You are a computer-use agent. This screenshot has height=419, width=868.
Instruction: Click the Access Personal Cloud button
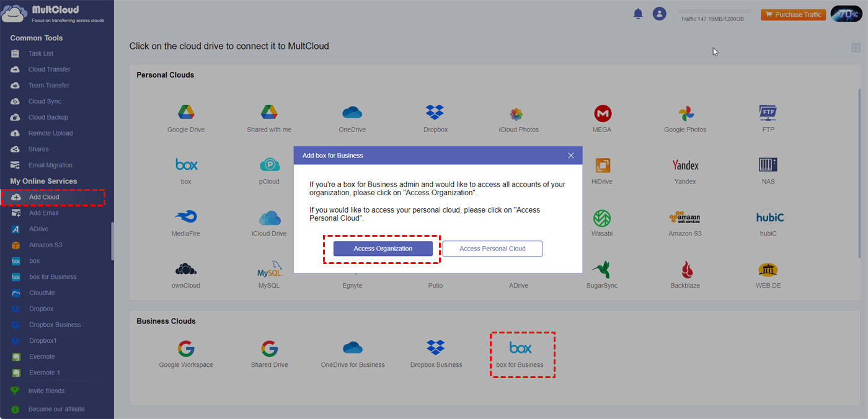coord(492,249)
